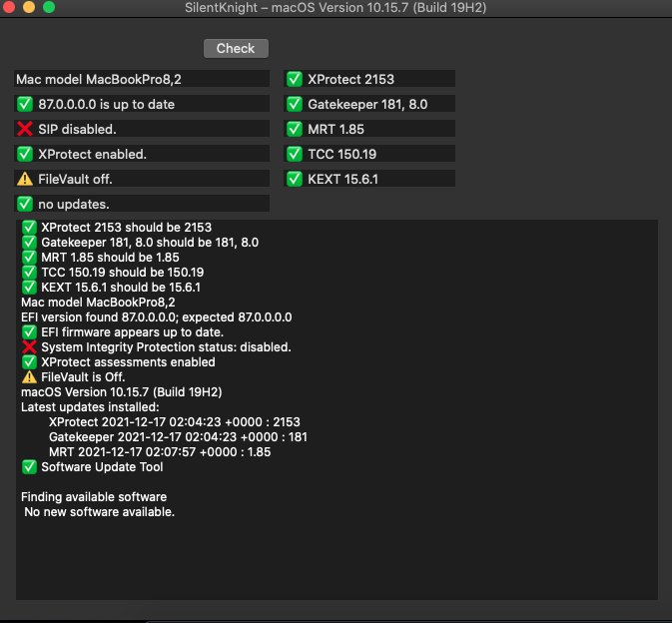Click 'TCC 150.19 should be 150.19' log text
Viewport: 672px width, 623px height.
123,273
